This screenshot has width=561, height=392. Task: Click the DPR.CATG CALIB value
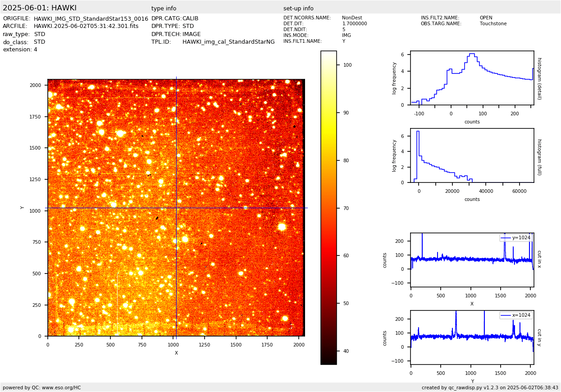click(190, 19)
